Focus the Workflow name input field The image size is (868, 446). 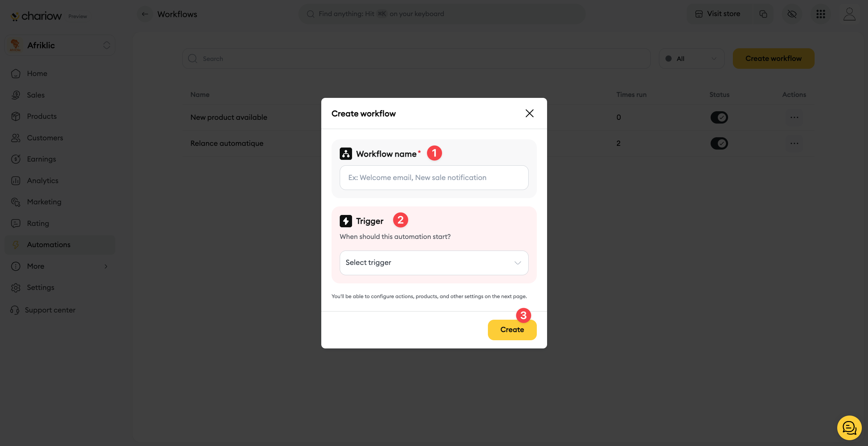pos(433,178)
